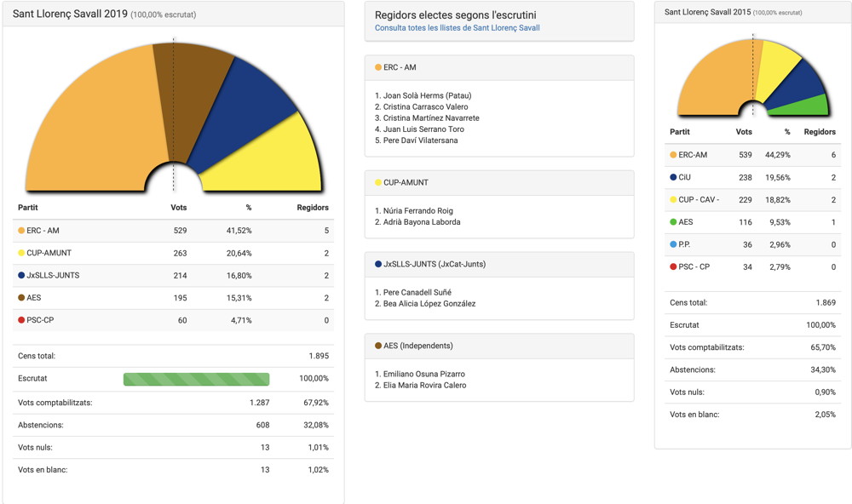The width and height of the screenshot is (852, 504).
Task: Click the brown AES dot in 2019 table
Action: pyautogui.click(x=21, y=298)
